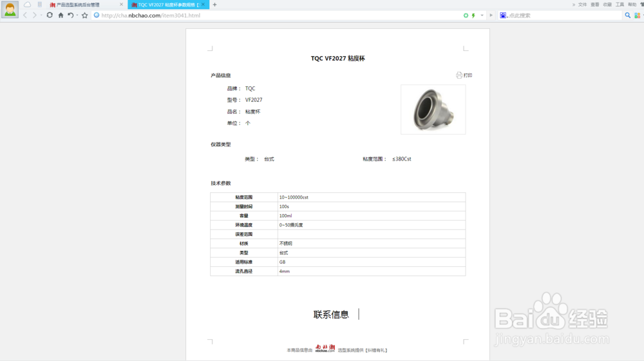Screen dimensions: 644x361
Task: Click the 适用标准 row label
Action: click(x=243, y=262)
